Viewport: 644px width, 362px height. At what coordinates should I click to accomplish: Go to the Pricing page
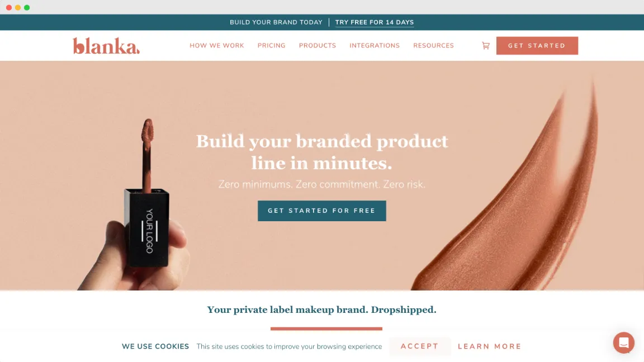pos(272,46)
